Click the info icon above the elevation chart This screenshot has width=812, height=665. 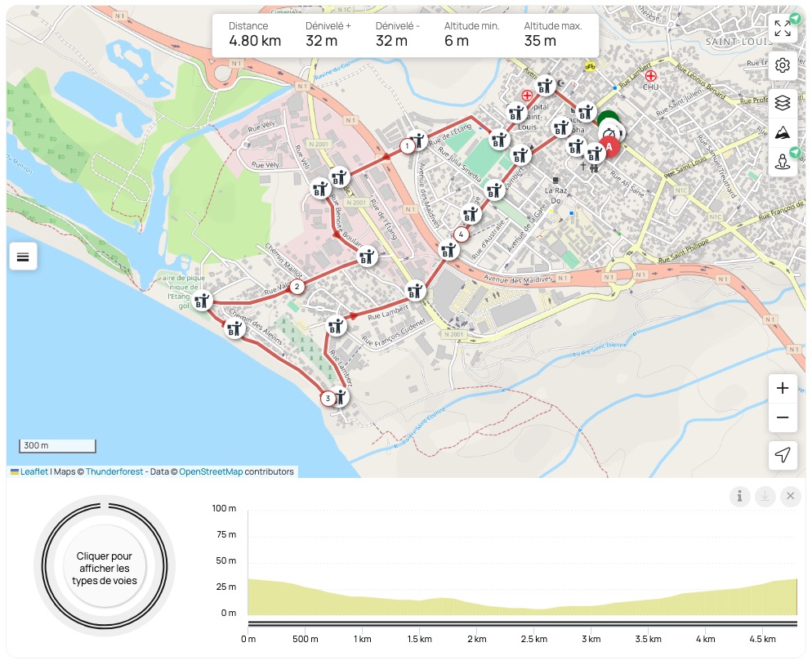[740, 496]
